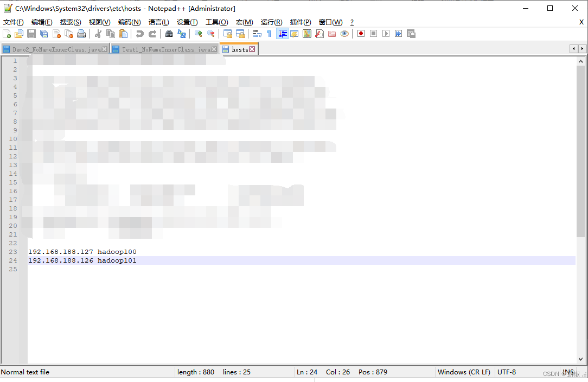Click the vertical scrollbar thumb

coord(580,151)
